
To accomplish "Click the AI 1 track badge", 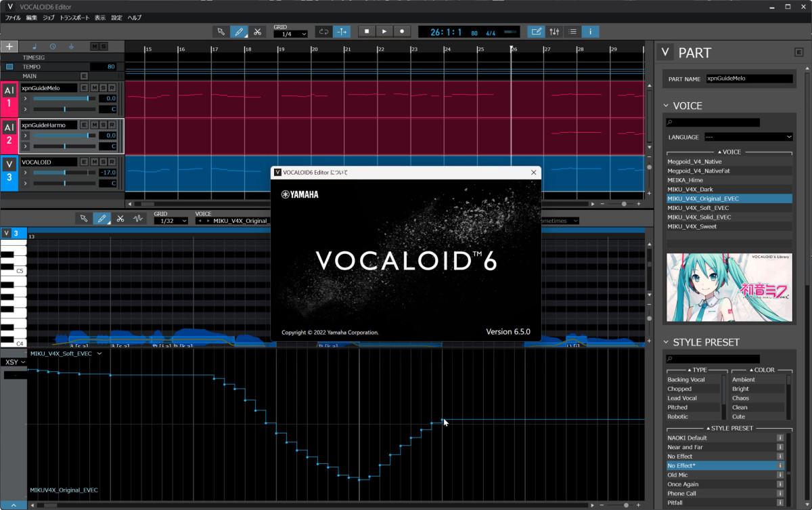I will pos(9,98).
